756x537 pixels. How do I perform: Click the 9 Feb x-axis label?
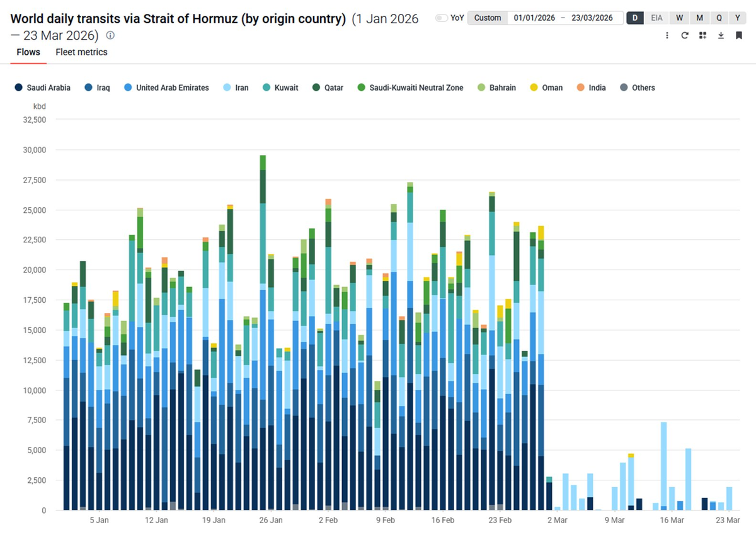386,521
